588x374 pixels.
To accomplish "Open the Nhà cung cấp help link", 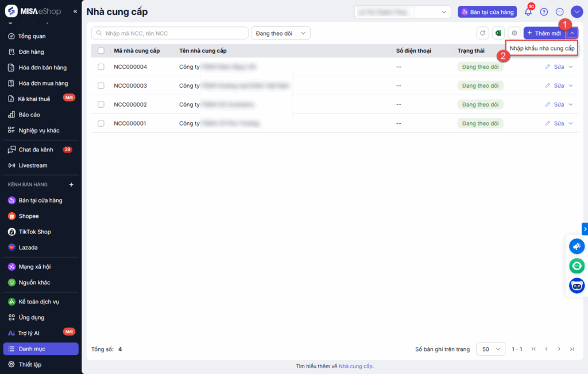I will point(356,366).
